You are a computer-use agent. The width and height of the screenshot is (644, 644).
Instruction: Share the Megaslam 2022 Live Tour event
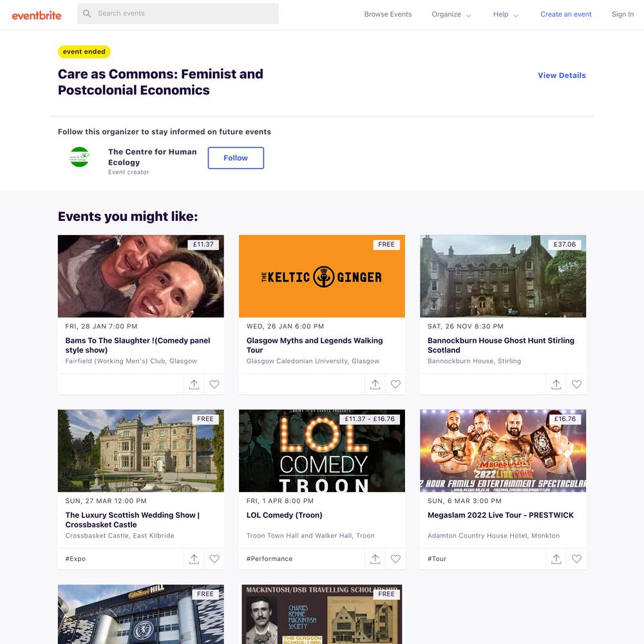coord(556,558)
